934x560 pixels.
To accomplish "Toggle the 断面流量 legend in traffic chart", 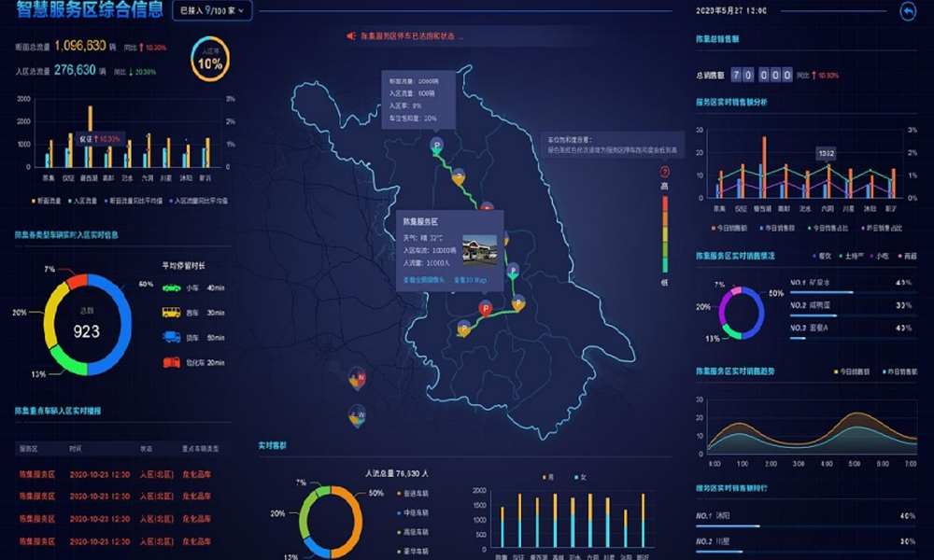I will 47,202.
